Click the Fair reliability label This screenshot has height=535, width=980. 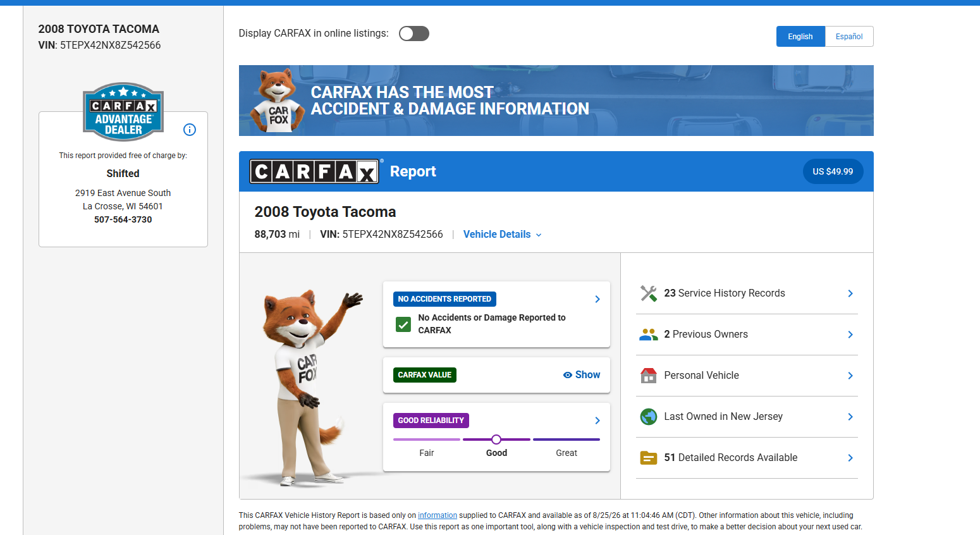[427, 453]
